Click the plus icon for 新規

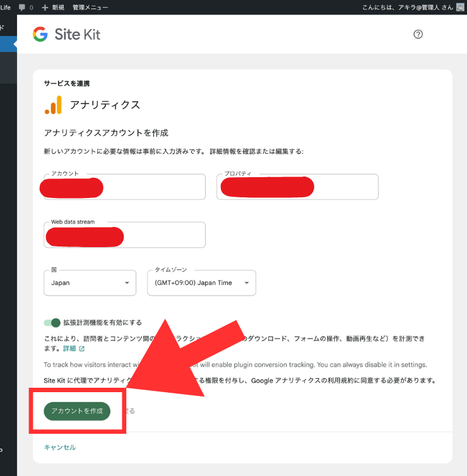[45, 8]
